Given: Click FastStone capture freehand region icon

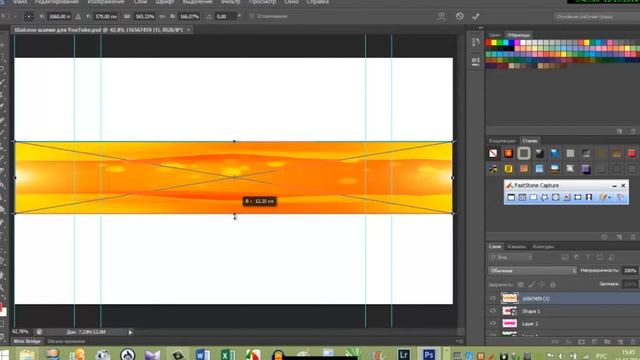Looking at the screenshot, I should [544, 197].
